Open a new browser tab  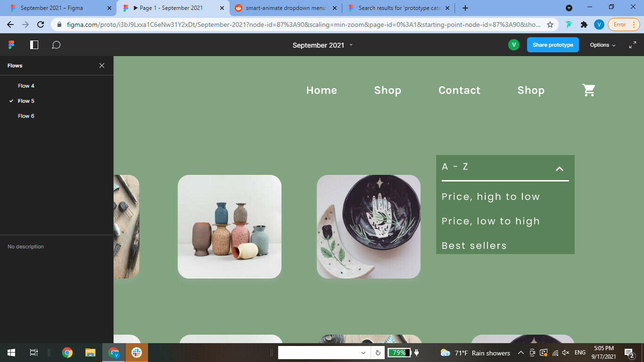465,8
